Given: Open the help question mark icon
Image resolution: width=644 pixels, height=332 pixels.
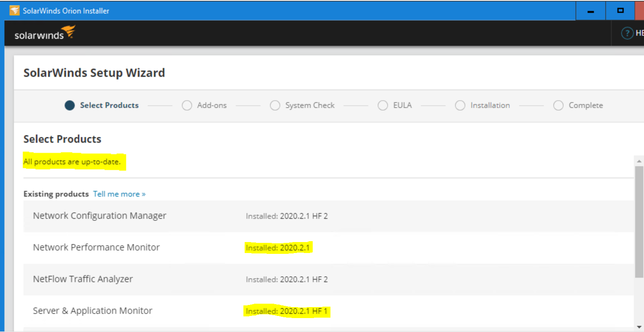Looking at the screenshot, I should pyautogui.click(x=627, y=33).
